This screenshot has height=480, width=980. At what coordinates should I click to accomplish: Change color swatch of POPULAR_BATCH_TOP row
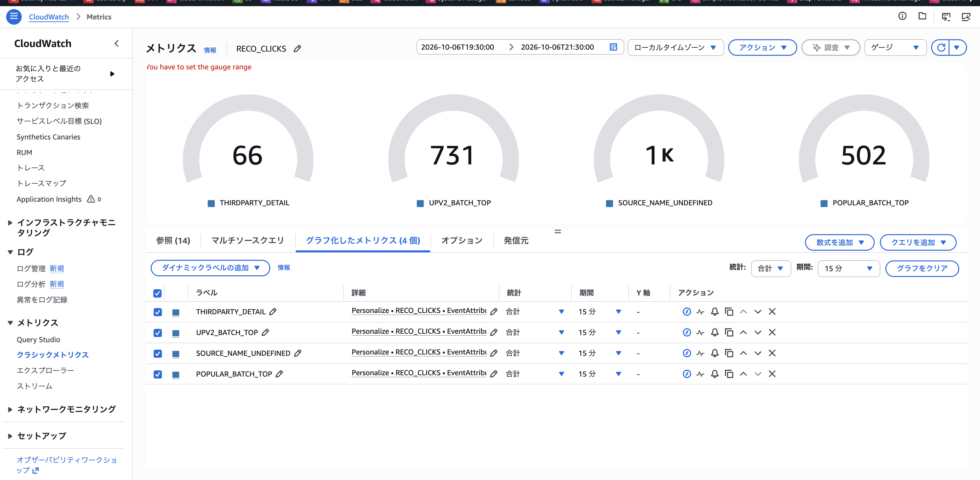[175, 375]
